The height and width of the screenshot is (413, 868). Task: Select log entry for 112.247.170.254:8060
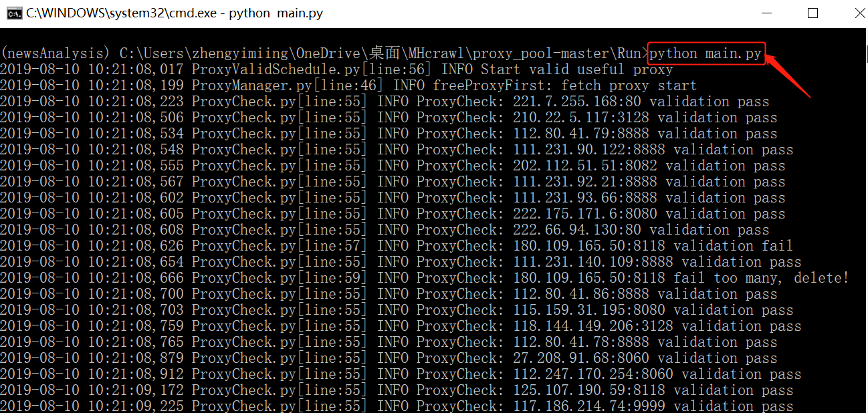(401, 374)
